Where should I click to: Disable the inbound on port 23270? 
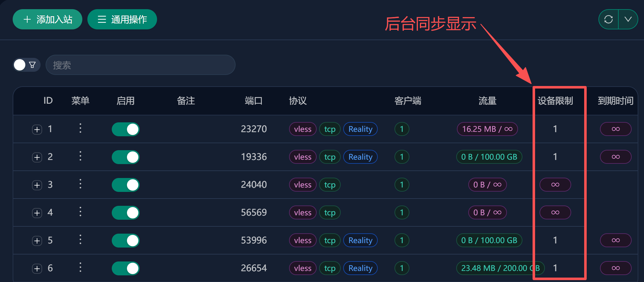pyautogui.click(x=126, y=129)
